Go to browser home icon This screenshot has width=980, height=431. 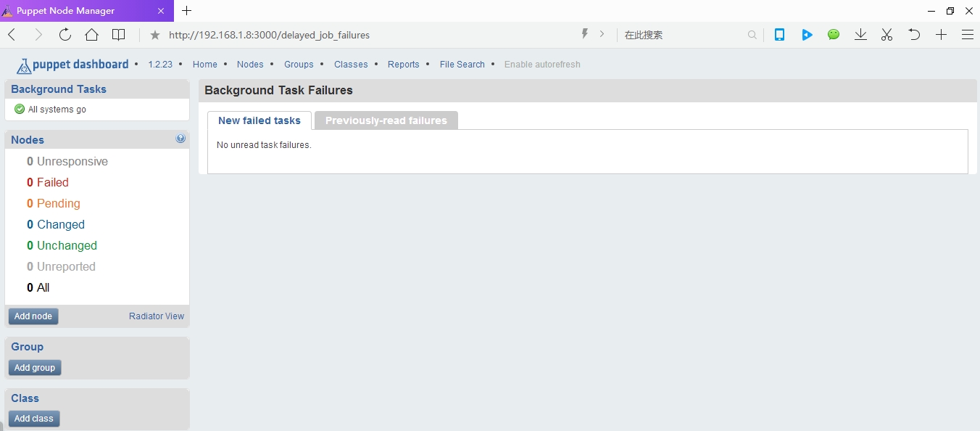click(91, 35)
